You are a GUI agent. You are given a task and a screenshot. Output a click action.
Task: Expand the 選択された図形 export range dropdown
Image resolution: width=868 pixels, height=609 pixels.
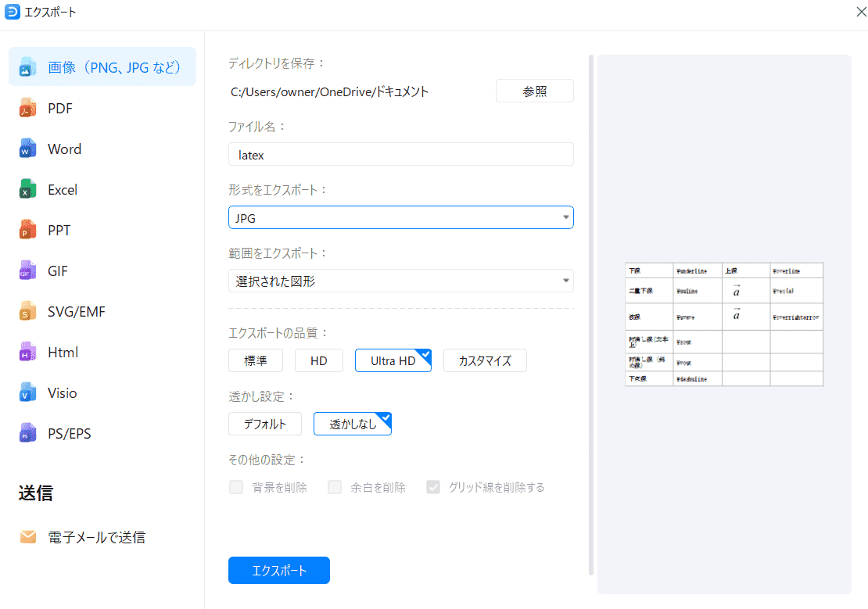pos(400,281)
